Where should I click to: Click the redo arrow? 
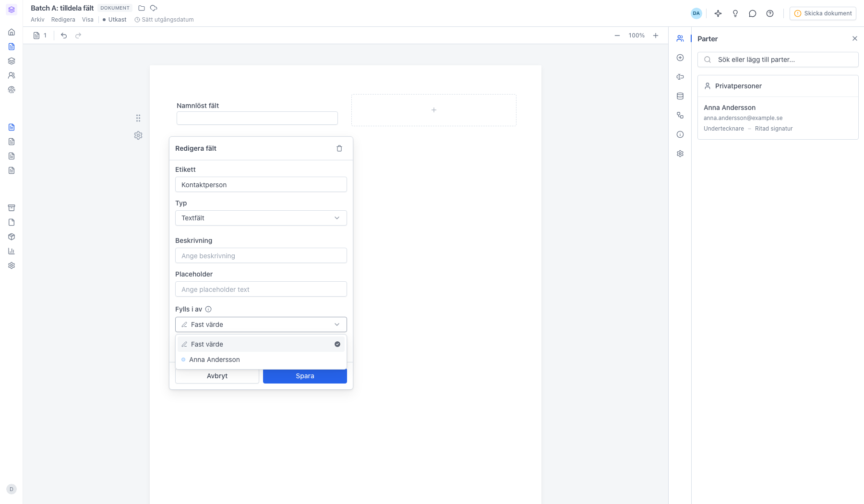pos(78,36)
